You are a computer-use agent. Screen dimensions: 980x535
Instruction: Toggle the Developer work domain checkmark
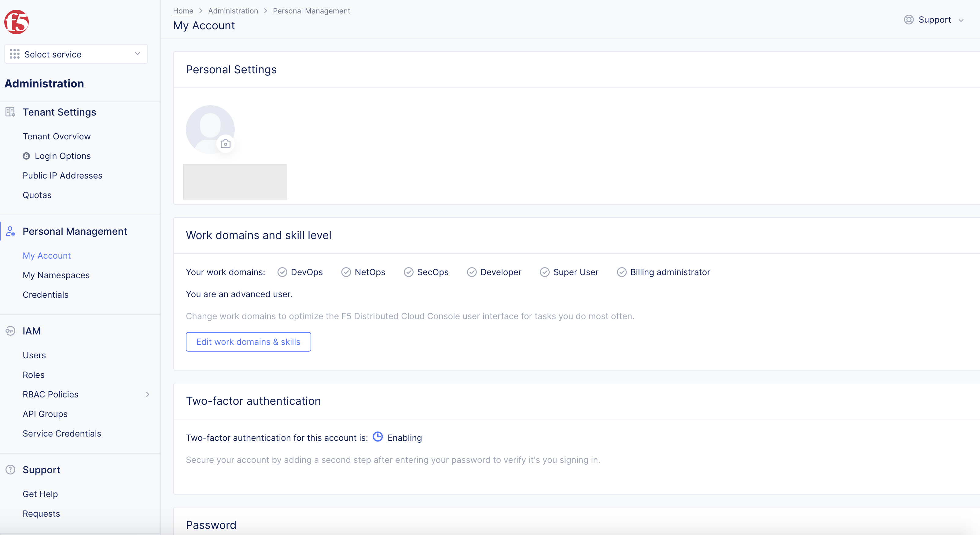(x=472, y=272)
